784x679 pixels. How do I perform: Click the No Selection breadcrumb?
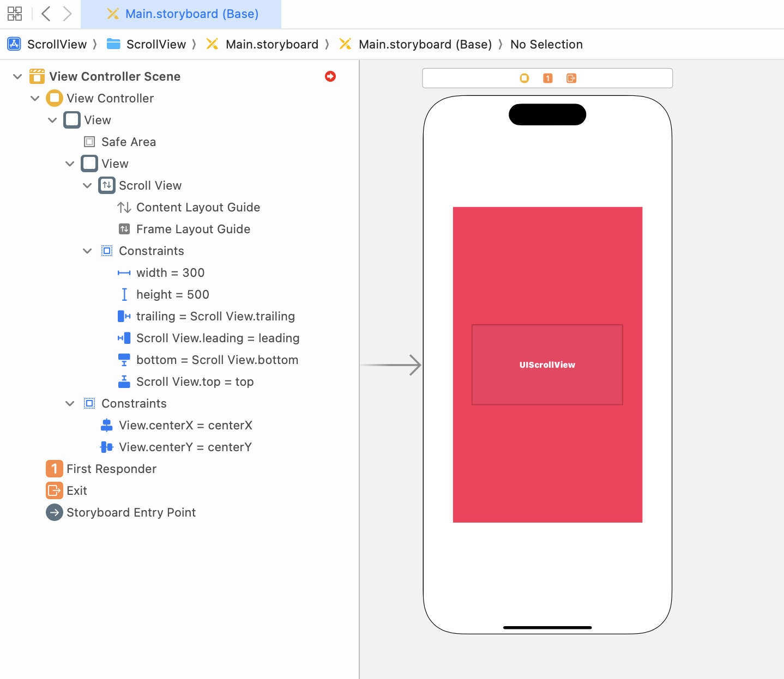pos(546,44)
